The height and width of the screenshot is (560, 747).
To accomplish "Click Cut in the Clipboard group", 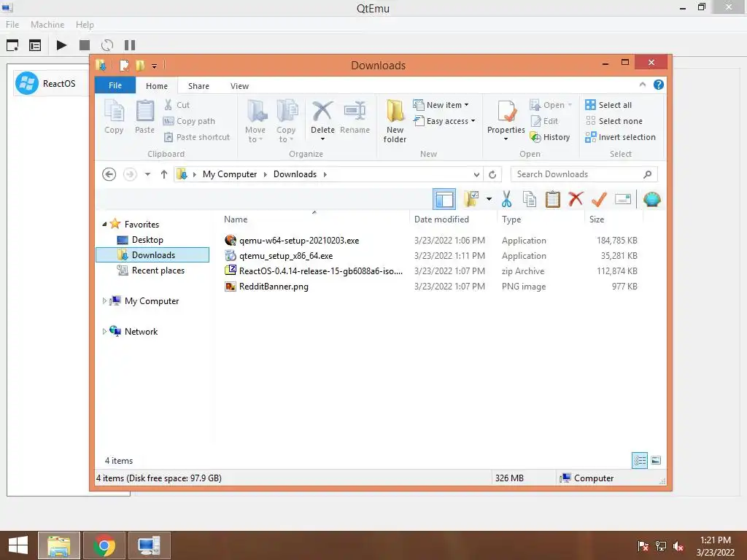I will tap(177, 105).
